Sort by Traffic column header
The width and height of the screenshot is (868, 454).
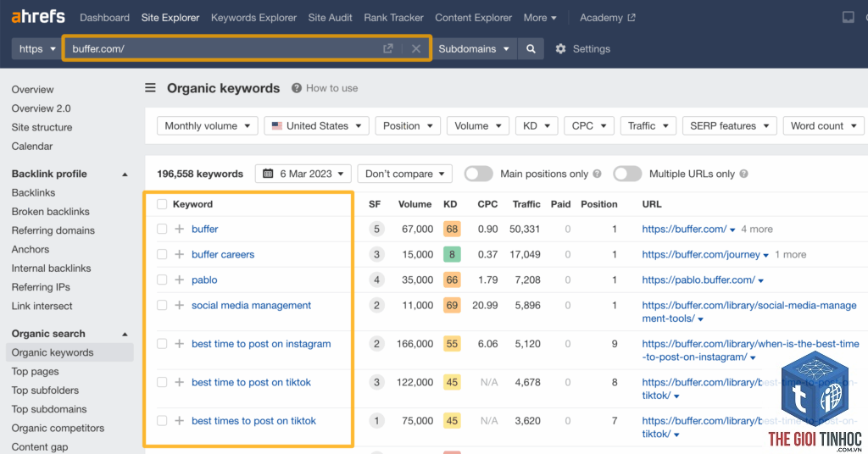526,204
